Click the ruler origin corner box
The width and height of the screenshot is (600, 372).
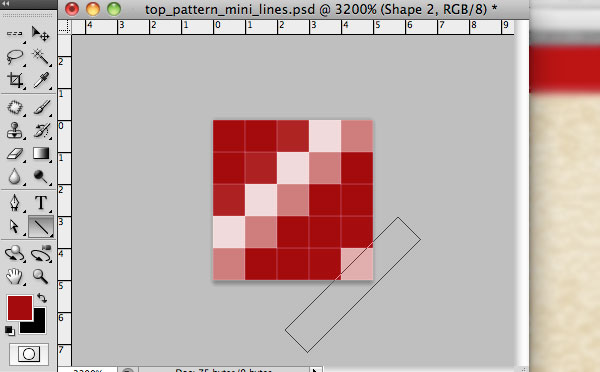point(65,27)
